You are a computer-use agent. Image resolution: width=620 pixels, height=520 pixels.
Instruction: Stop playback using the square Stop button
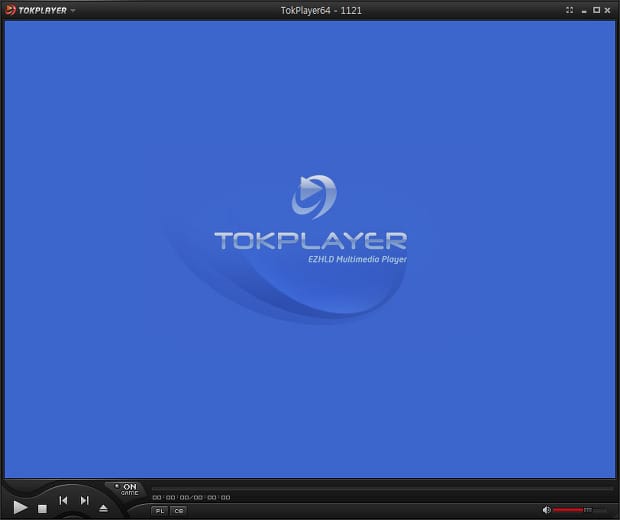pyautogui.click(x=42, y=509)
